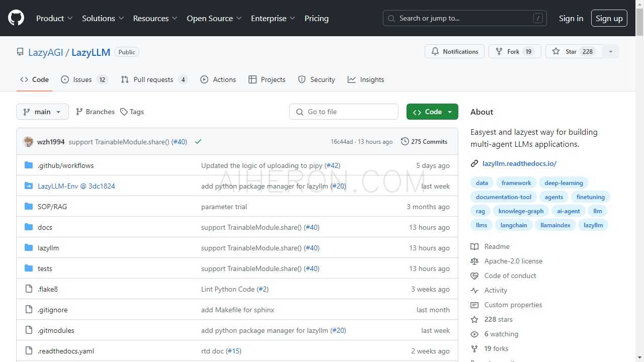Open the green Code dropdown button
This screenshot has height=362, width=644.
coord(432,112)
